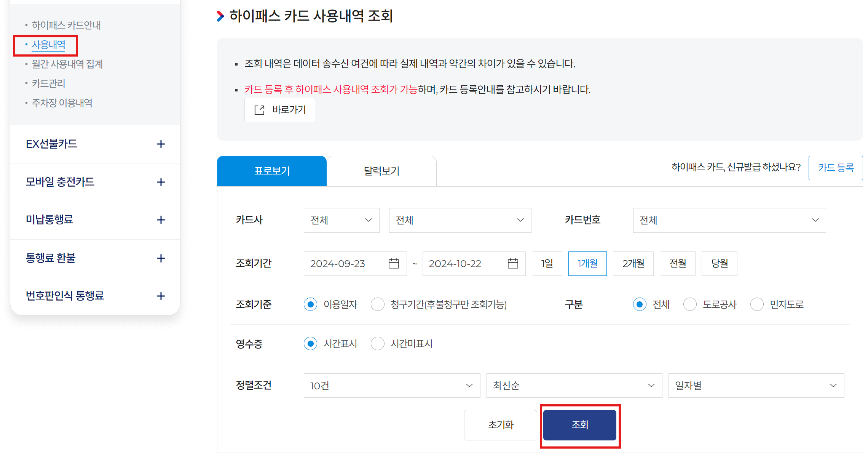Open 카드 등록 card registration
Viewport: 868px width, 461px height.
[x=835, y=168]
